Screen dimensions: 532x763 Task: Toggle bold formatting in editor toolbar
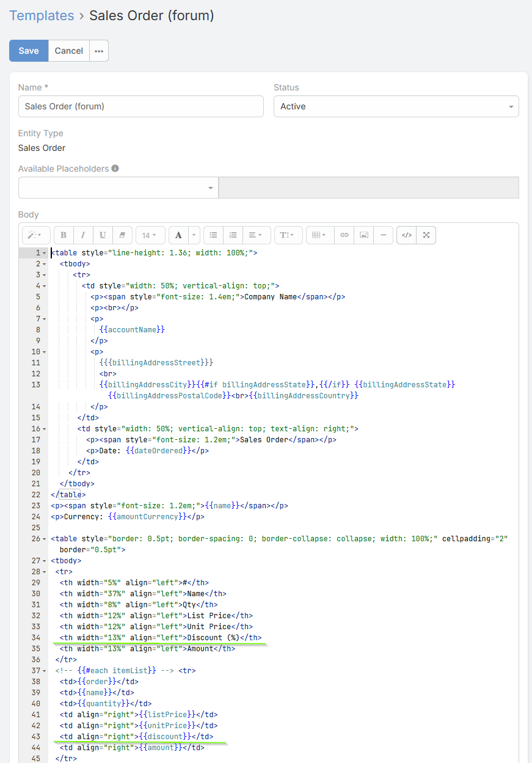[64, 235]
